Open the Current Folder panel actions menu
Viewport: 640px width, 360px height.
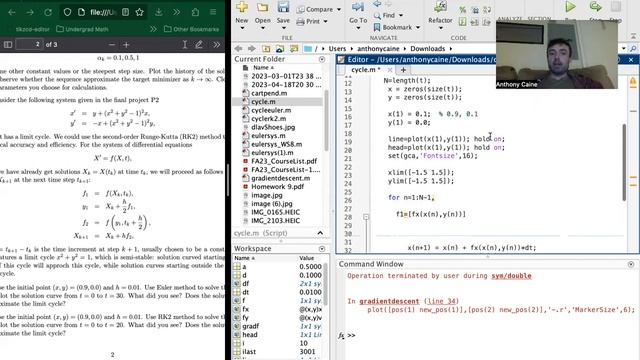point(322,59)
